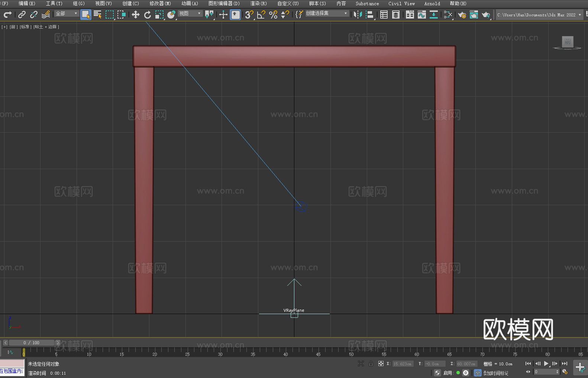Click the Play Animation button
The height and width of the screenshot is (378, 588).
[546, 364]
